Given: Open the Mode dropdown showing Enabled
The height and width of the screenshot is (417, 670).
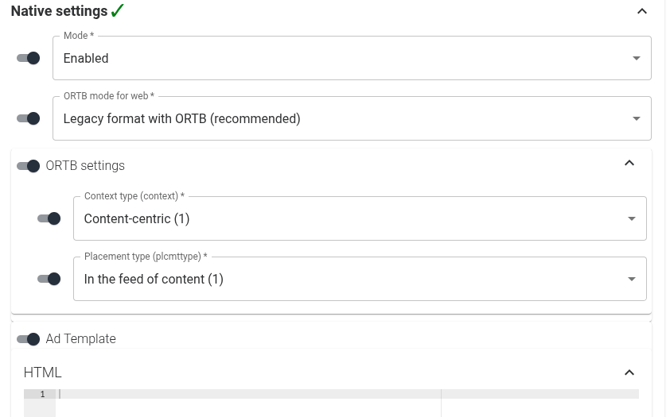Looking at the screenshot, I should pos(340,58).
